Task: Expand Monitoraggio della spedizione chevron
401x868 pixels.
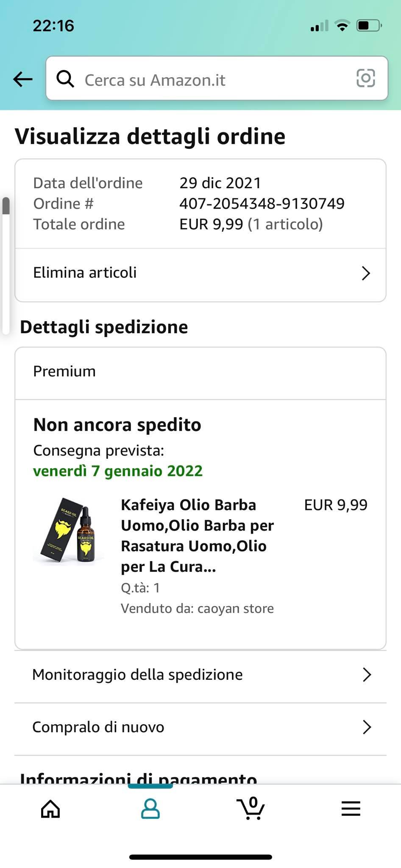Action: 367,675
